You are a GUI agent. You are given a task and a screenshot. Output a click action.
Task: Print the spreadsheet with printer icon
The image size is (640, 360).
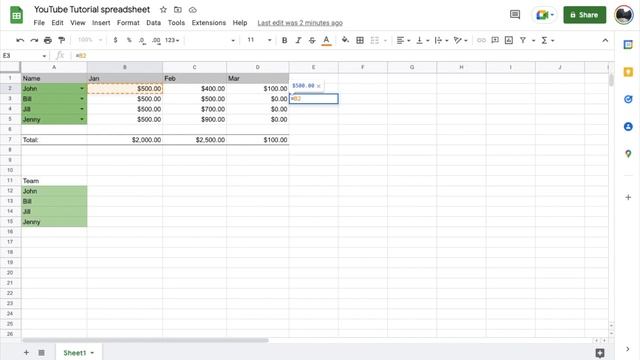pyautogui.click(x=48, y=40)
